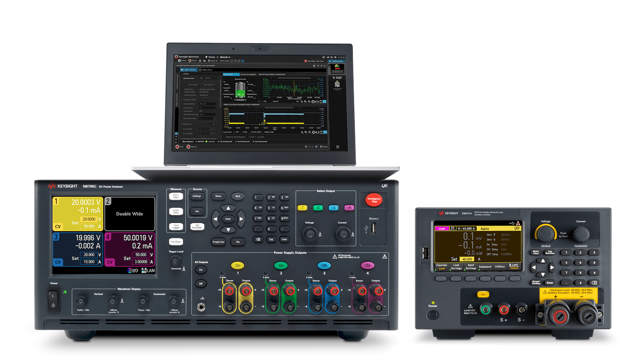Tap the E36731A backspace key
This screenshot has width=644, height=362.
[594, 283]
